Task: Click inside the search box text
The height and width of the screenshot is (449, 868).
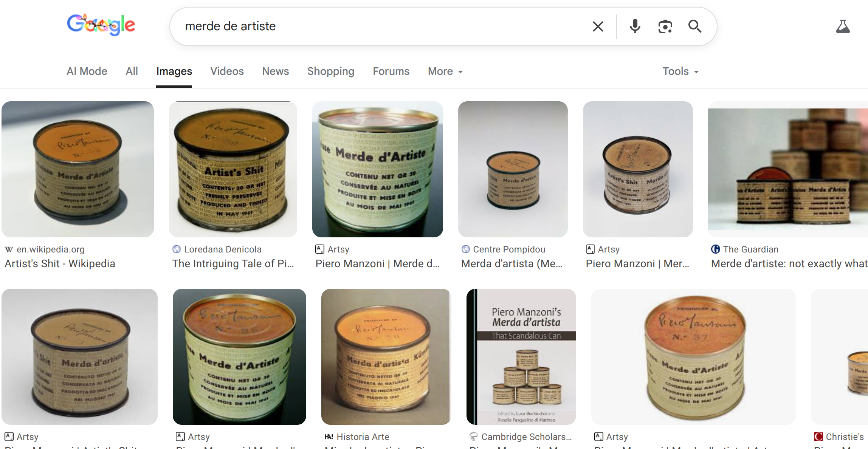Action: 230,26
